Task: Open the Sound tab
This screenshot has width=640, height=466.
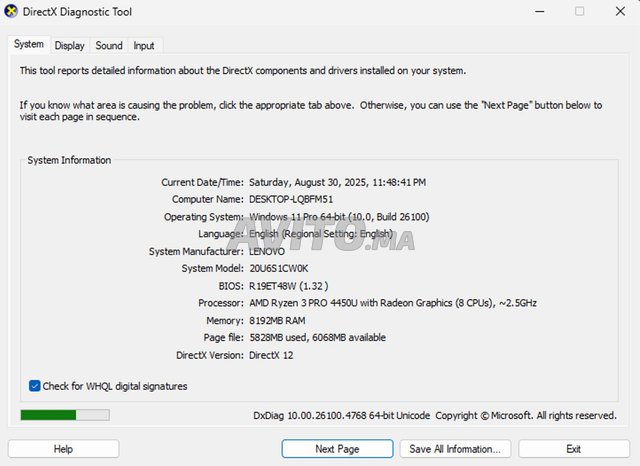Action: (109, 45)
